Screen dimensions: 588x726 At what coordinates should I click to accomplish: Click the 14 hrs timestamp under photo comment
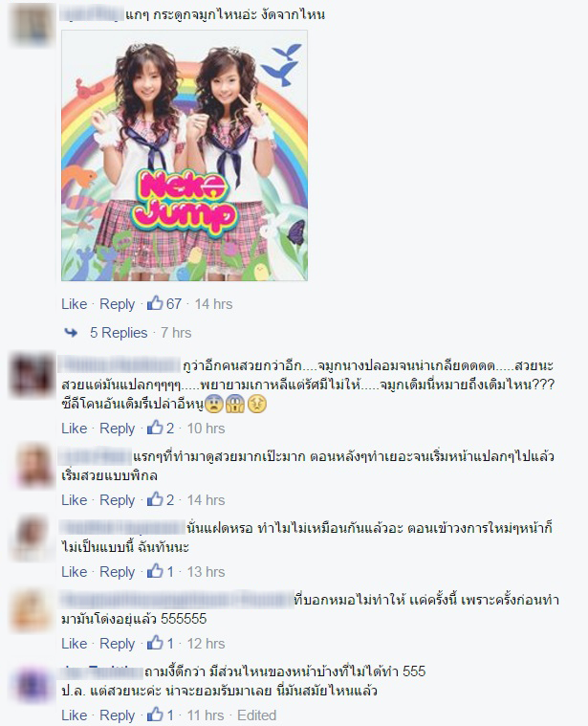click(213, 304)
